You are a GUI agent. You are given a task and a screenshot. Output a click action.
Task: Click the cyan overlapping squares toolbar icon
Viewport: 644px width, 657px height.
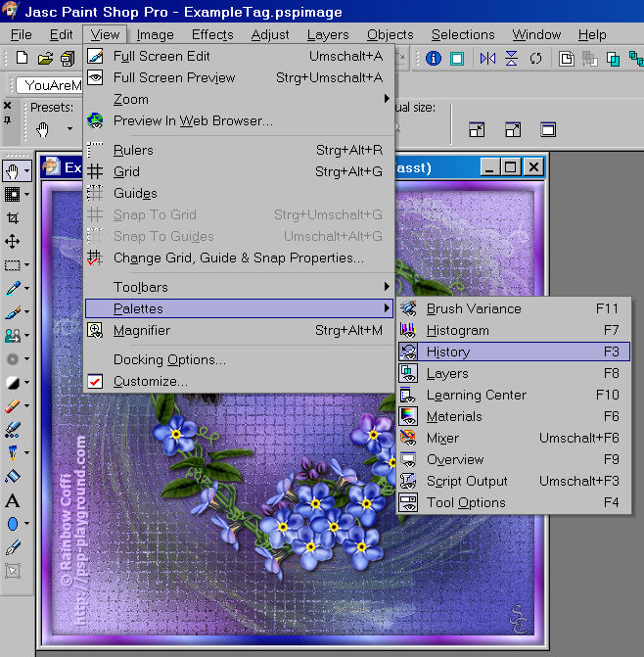click(613, 59)
